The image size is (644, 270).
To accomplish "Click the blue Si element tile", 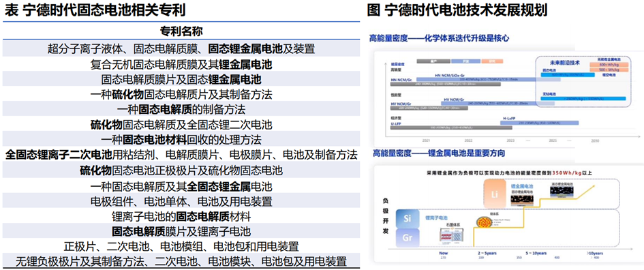I will pos(407,219).
